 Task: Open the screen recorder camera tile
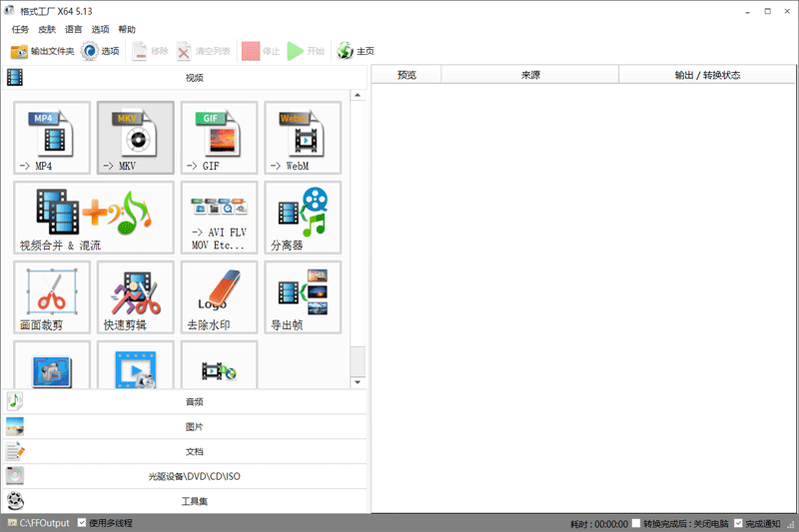[x=52, y=365]
